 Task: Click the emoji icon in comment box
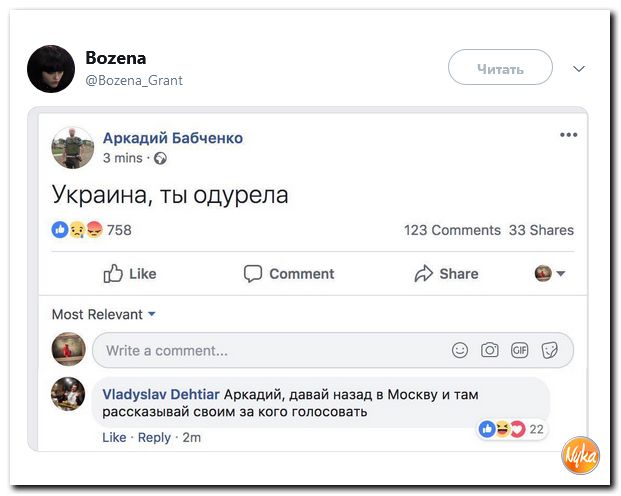(x=460, y=350)
